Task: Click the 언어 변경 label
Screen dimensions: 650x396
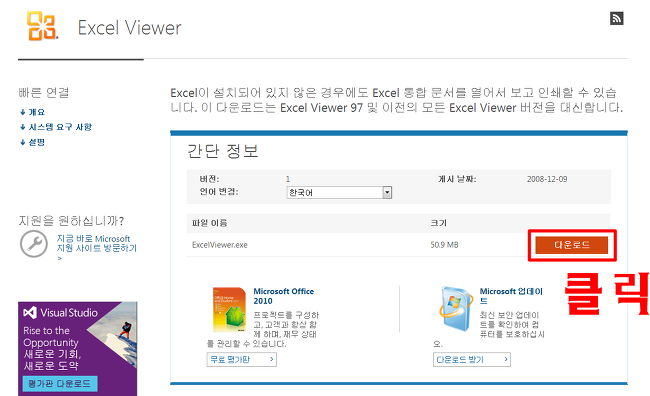Action: [x=219, y=192]
